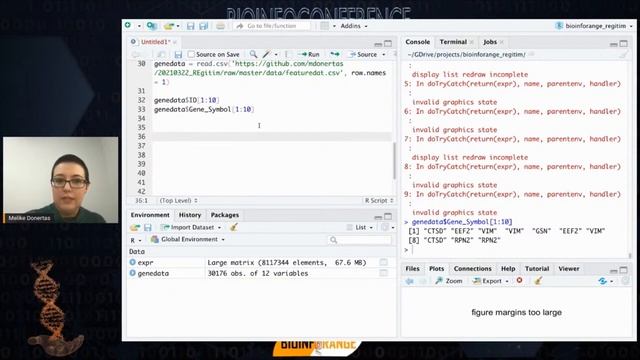Viewport: 640px width, 360px height.
Task: Click the previous plot back arrow
Action: (409, 281)
